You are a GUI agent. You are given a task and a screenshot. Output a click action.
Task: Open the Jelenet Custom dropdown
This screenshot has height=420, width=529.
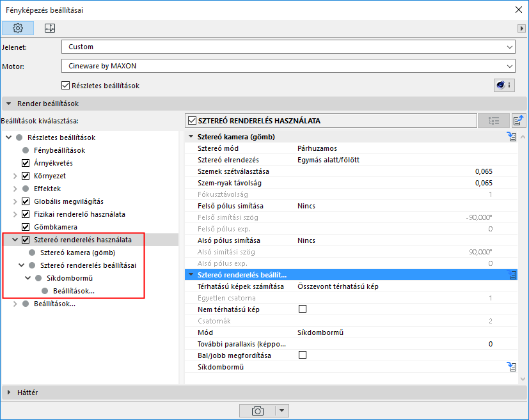coord(288,47)
